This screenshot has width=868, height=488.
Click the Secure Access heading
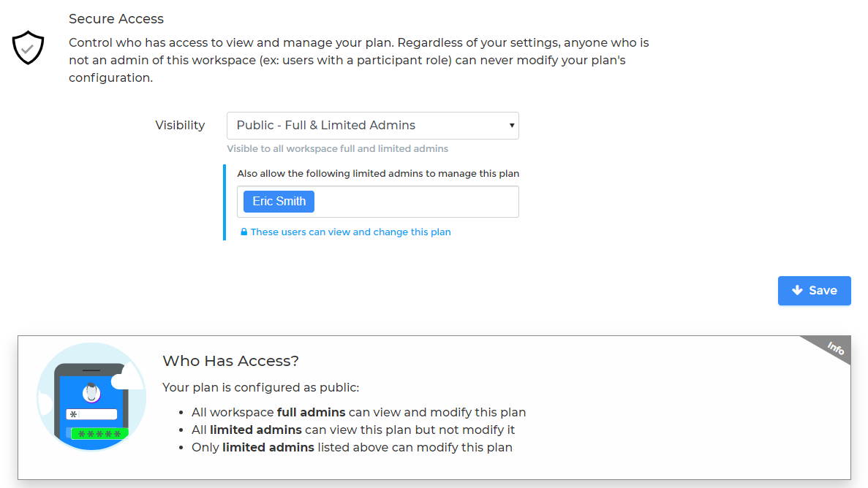coord(116,19)
